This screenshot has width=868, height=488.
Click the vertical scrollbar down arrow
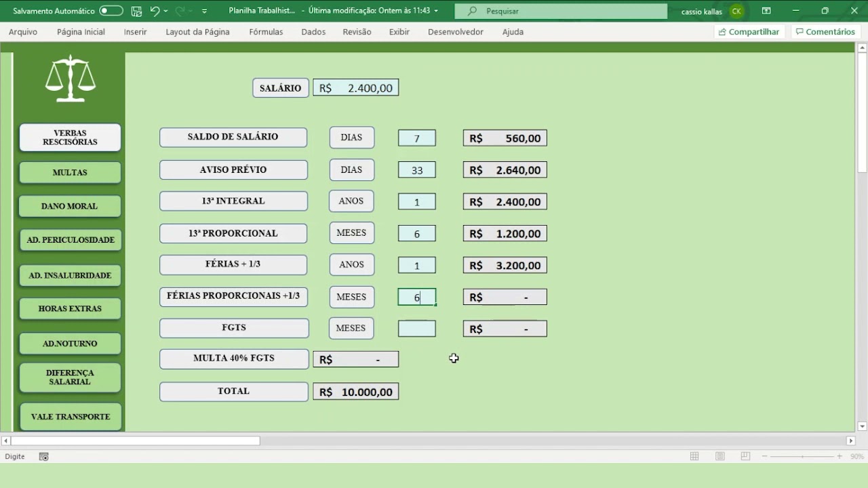tap(863, 426)
